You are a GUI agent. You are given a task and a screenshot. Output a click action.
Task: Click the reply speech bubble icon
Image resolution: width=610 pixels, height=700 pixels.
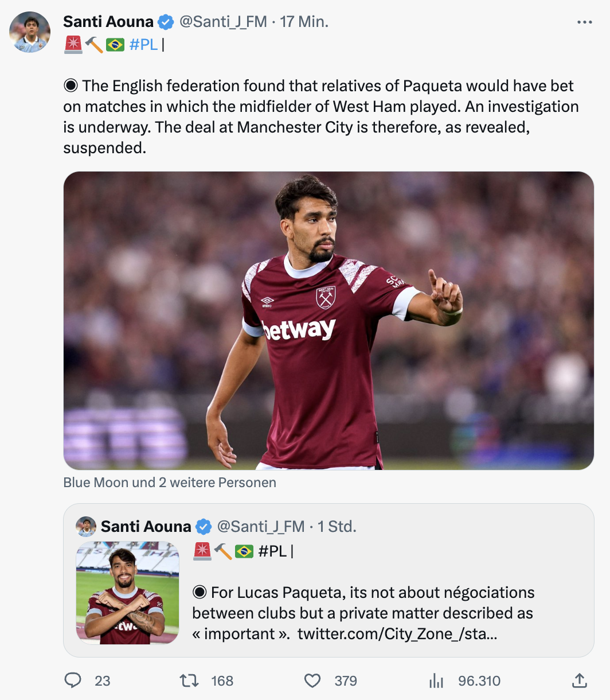coord(73,680)
